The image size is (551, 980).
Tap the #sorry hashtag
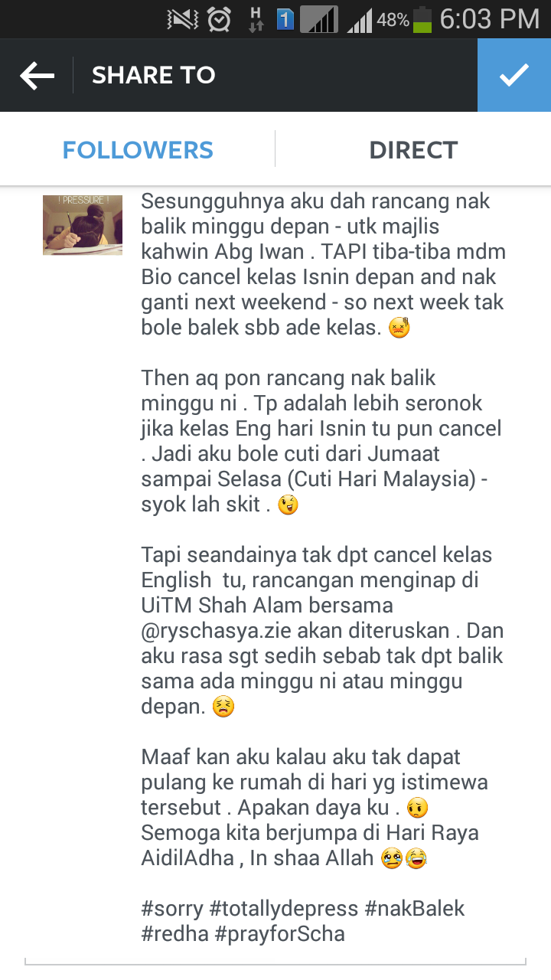(172, 909)
